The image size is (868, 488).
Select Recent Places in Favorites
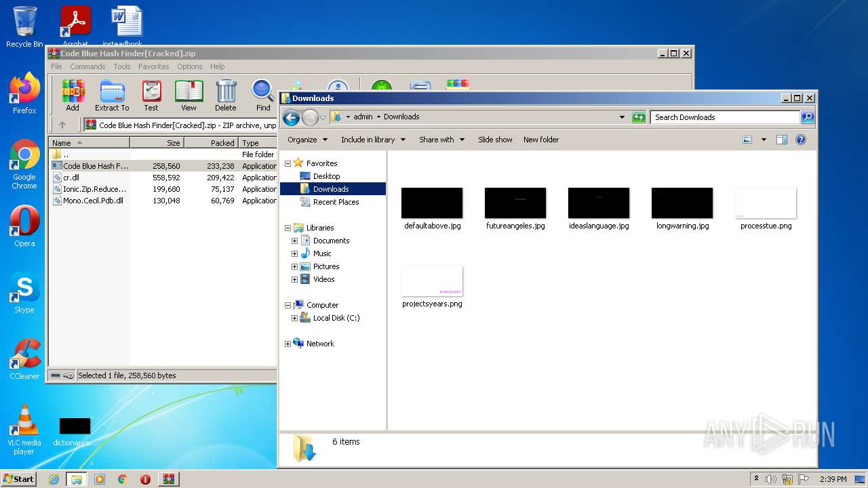(336, 202)
